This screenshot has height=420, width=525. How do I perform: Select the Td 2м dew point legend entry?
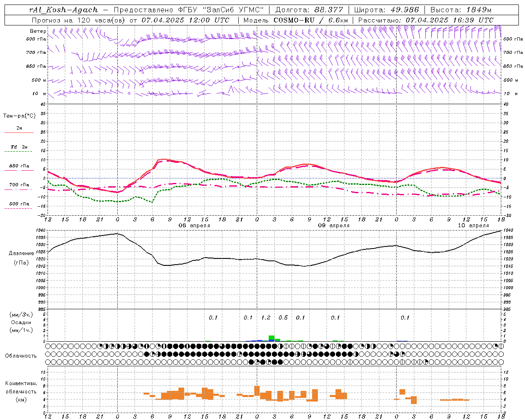point(19,147)
